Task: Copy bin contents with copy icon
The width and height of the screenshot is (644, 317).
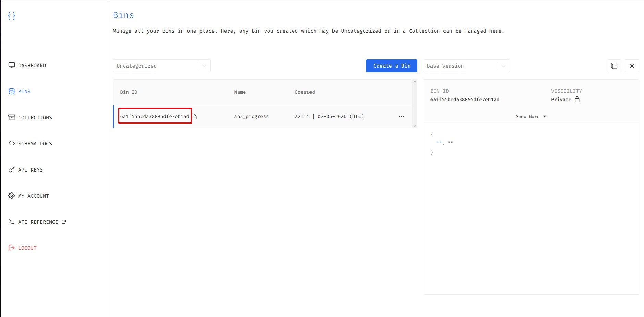Action: 614,66
